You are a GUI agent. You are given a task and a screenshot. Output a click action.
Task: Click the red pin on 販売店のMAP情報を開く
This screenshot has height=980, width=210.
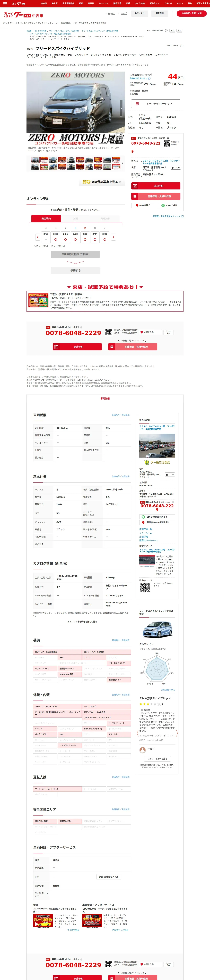click(x=143, y=522)
